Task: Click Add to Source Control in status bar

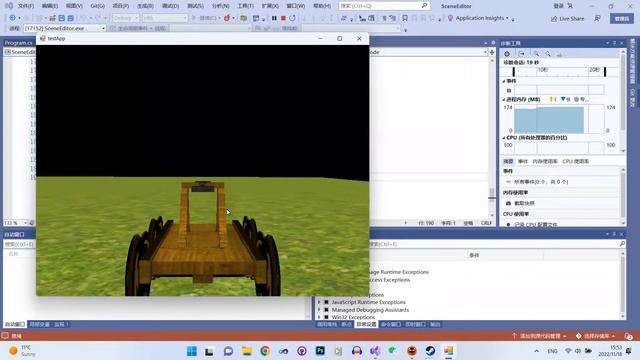Action: [539, 336]
